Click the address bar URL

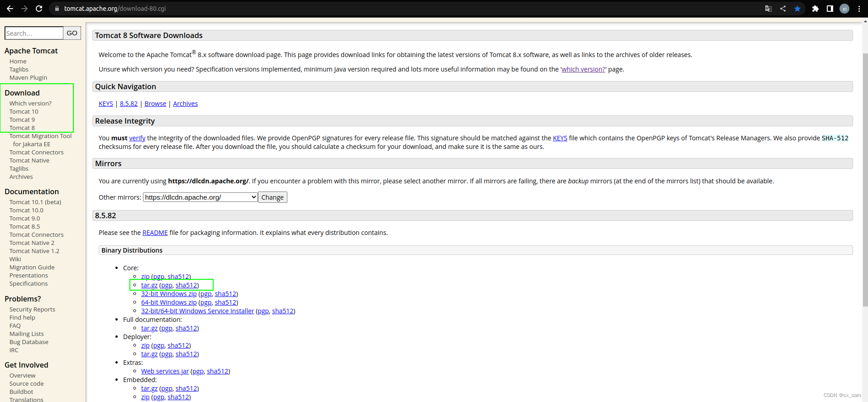pos(115,9)
